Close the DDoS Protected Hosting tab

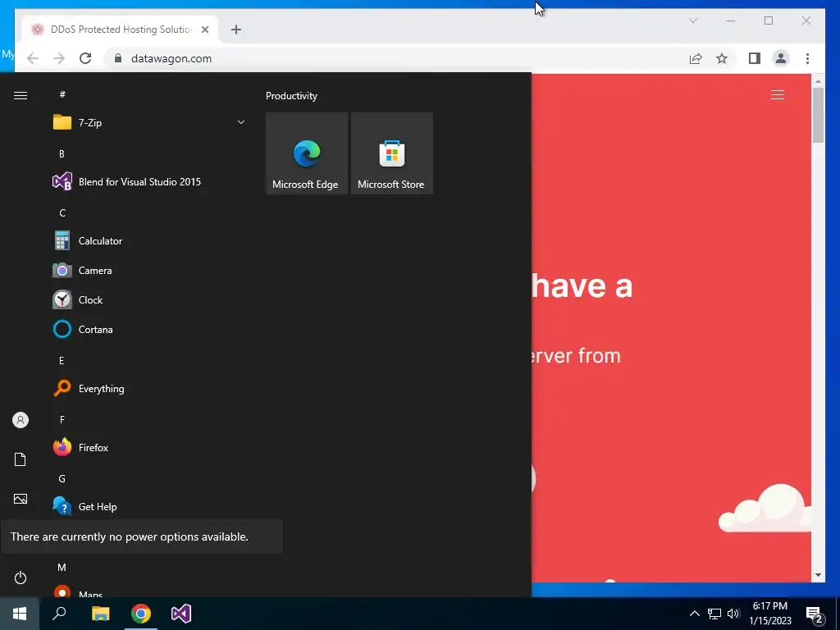click(204, 30)
